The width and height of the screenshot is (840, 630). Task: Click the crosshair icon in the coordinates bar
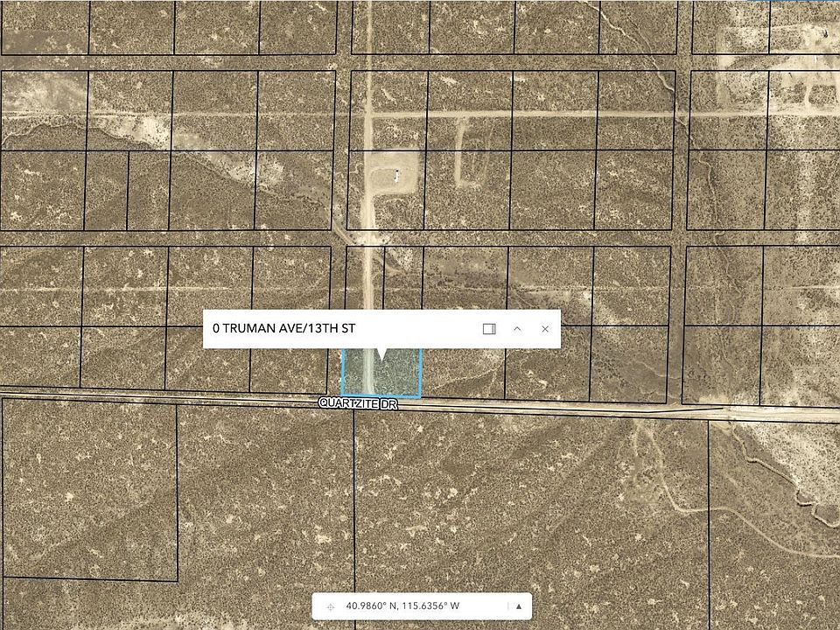click(331, 606)
